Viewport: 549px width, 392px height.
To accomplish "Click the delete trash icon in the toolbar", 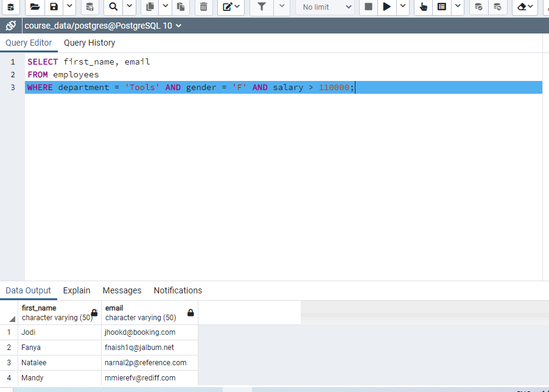I will point(203,7).
